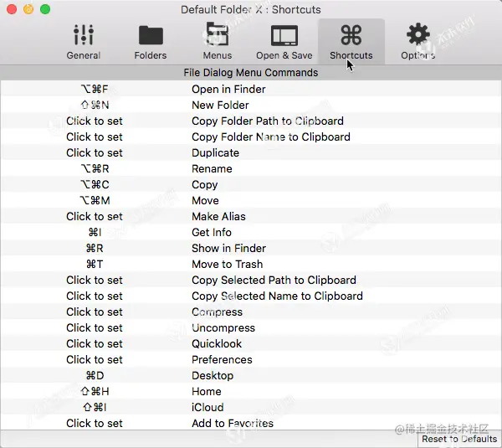Click Reset to Defaults button
Viewport: 502px width, 448px height.
(459, 439)
